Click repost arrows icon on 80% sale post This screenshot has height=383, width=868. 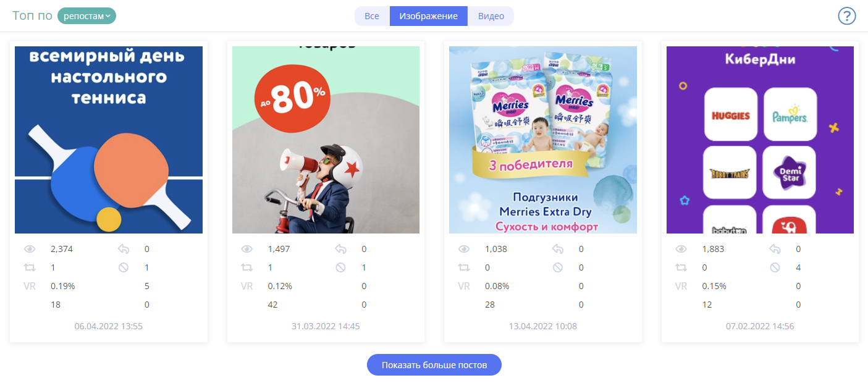(247, 268)
